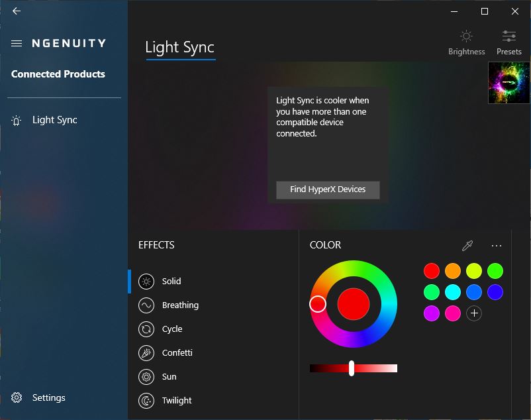
Task: Choose the Confetti effect label
Action: [x=177, y=353]
